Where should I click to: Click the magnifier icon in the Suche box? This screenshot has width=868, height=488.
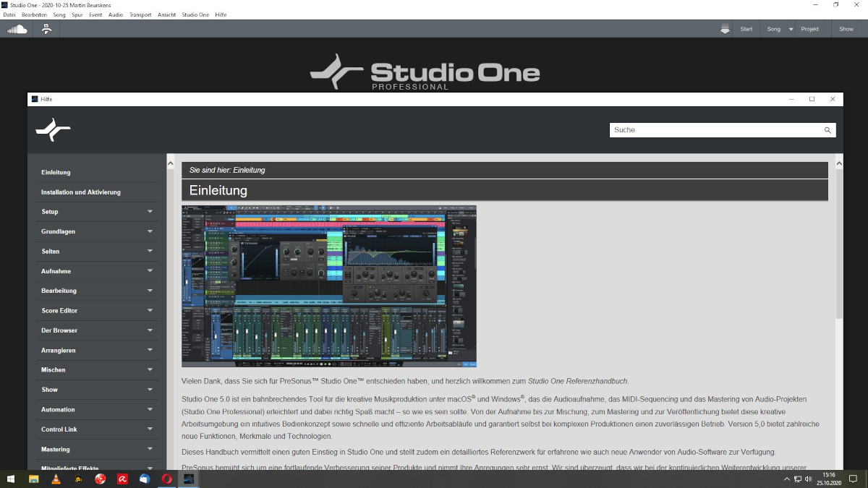click(827, 130)
